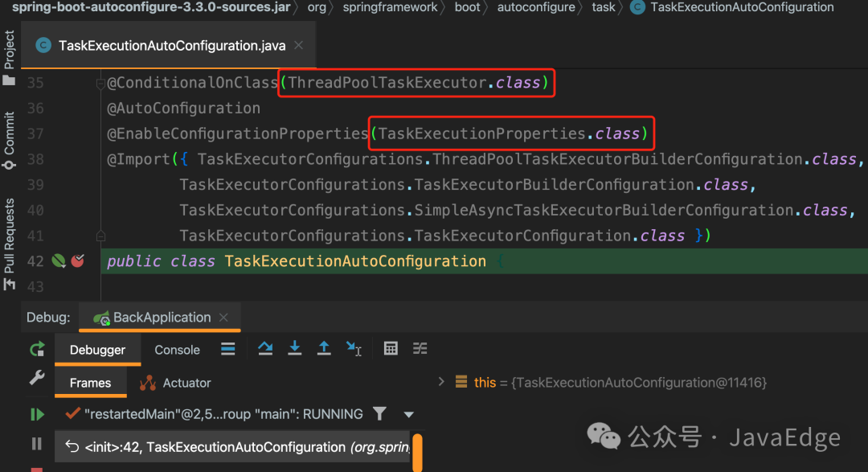Collapse the annotation fold marker at line 35
Screen dimensions: 868x472
[100, 84]
